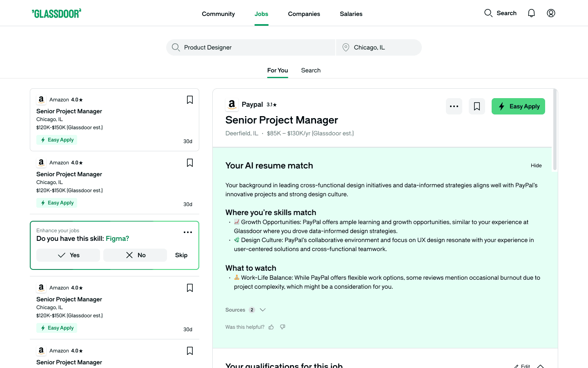Answer Yes to the Figma skill
The image size is (588, 368).
click(68, 255)
